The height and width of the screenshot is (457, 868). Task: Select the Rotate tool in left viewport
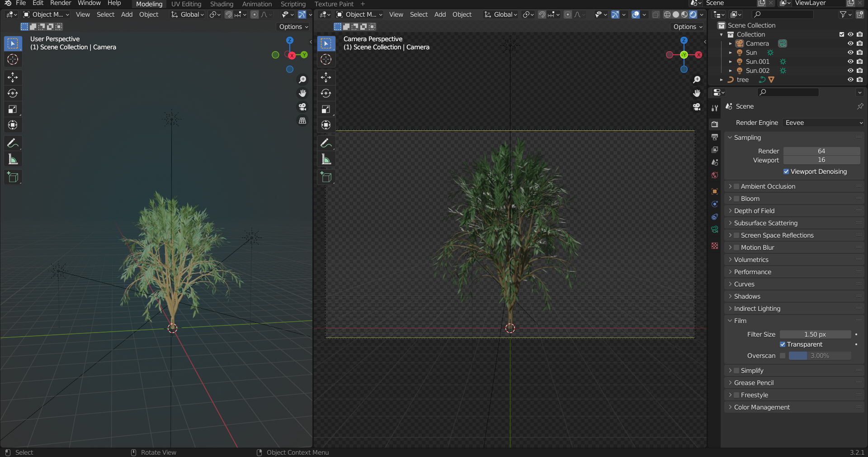[x=13, y=93]
